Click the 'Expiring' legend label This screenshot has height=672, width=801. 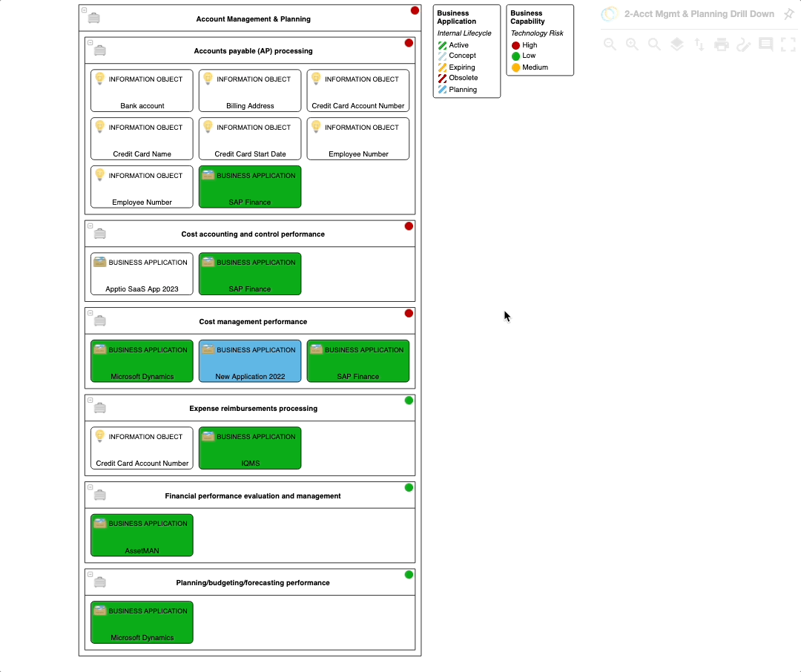pyautogui.click(x=462, y=67)
